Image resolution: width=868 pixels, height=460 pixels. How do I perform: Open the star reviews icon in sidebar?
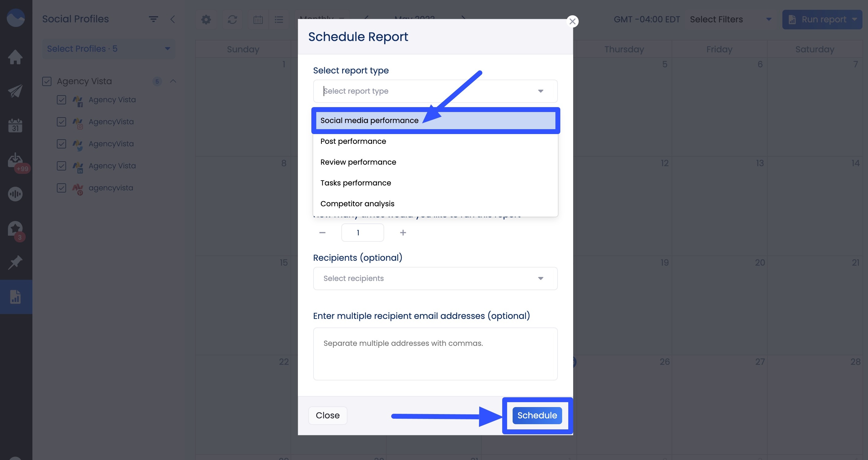point(16,229)
